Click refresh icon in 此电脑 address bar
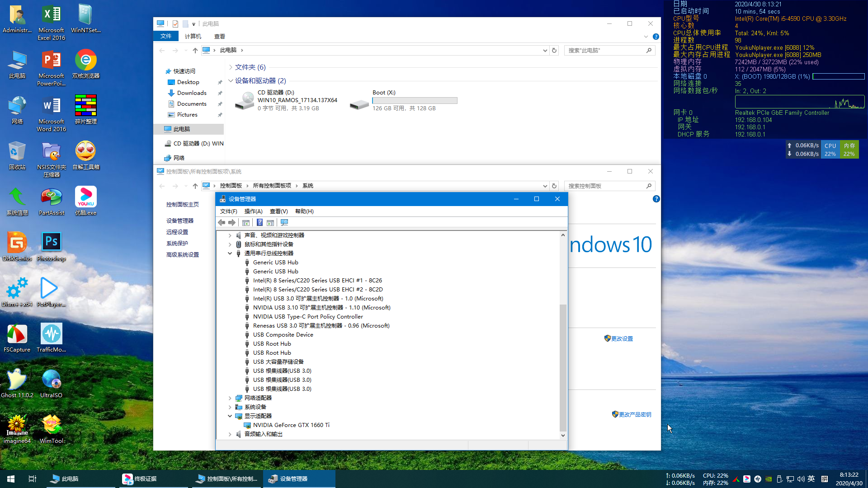 [x=554, y=50]
